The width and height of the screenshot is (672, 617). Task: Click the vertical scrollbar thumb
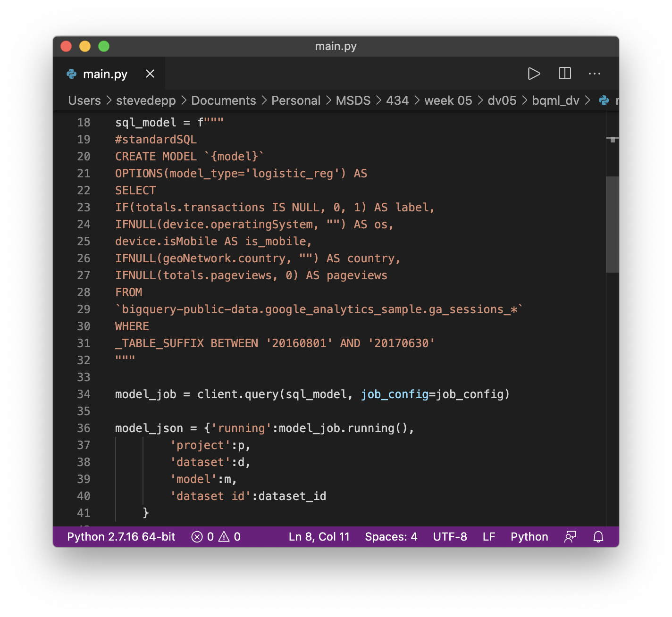tap(613, 225)
